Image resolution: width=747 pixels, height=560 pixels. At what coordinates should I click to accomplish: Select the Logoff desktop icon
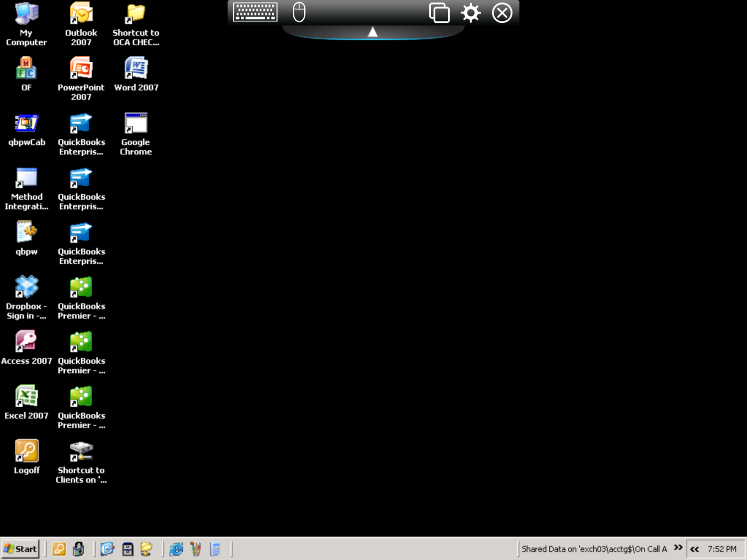[26, 457]
